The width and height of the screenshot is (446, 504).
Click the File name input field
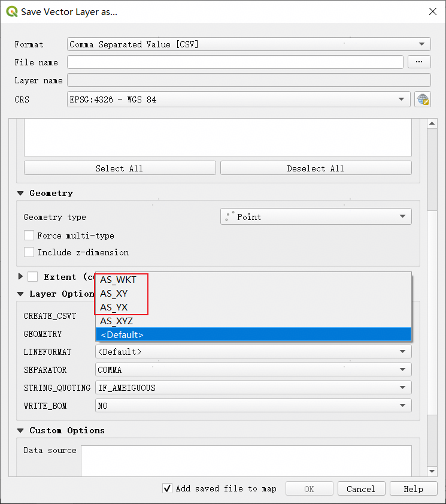235,62
